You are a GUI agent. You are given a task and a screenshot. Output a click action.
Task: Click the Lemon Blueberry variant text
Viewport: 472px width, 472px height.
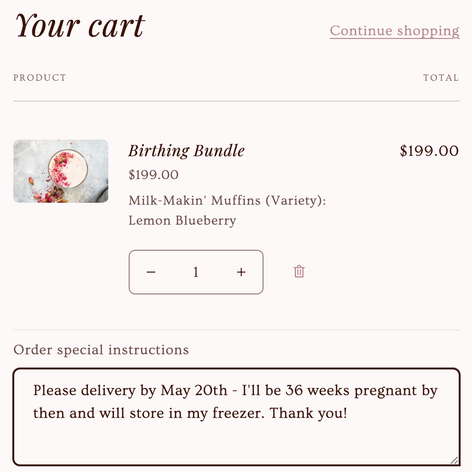point(182,220)
